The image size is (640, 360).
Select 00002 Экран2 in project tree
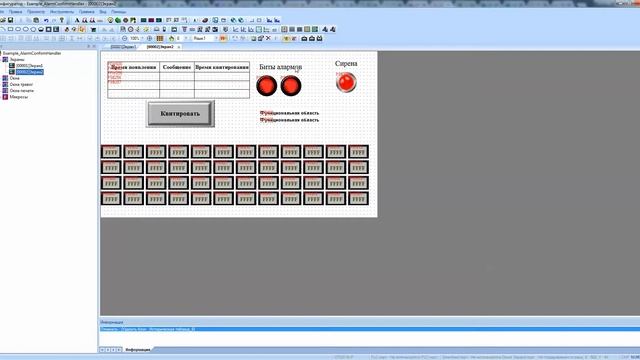pyautogui.click(x=29, y=72)
